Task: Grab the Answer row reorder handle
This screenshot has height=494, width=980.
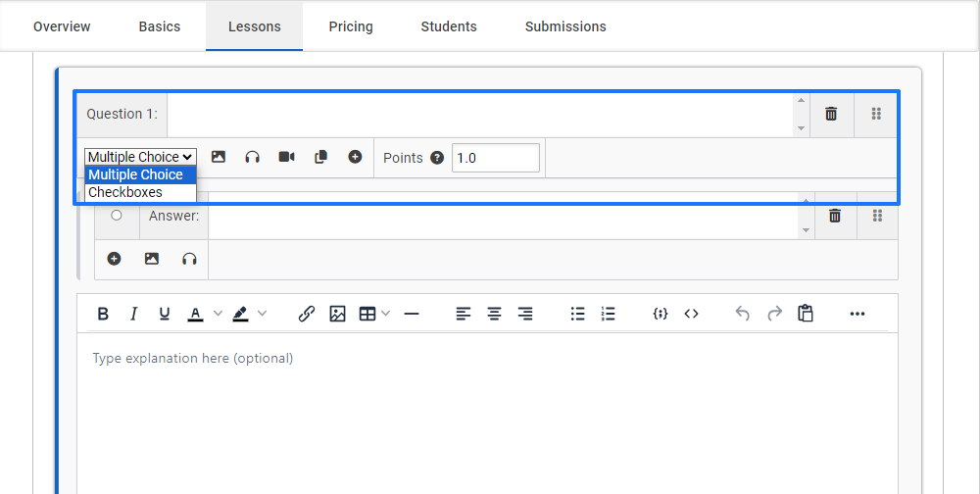Action: (x=877, y=216)
